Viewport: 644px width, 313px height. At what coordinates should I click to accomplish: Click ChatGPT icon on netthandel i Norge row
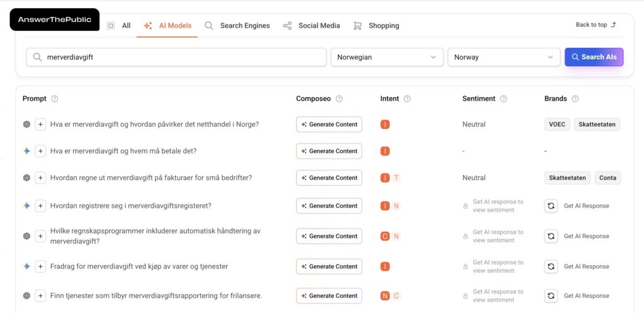pyautogui.click(x=26, y=125)
